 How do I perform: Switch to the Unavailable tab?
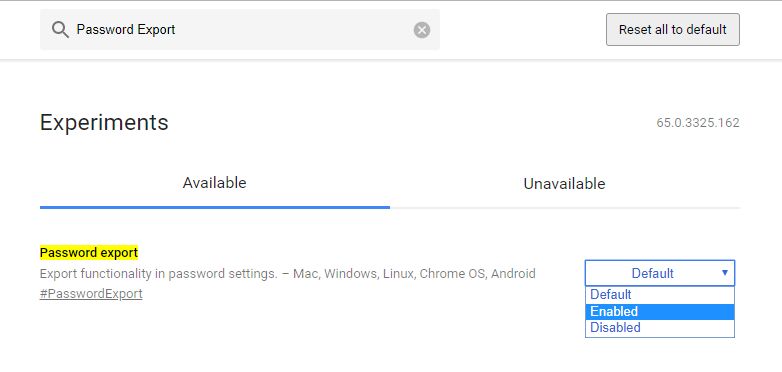pyautogui.click(x=565, y=184)
